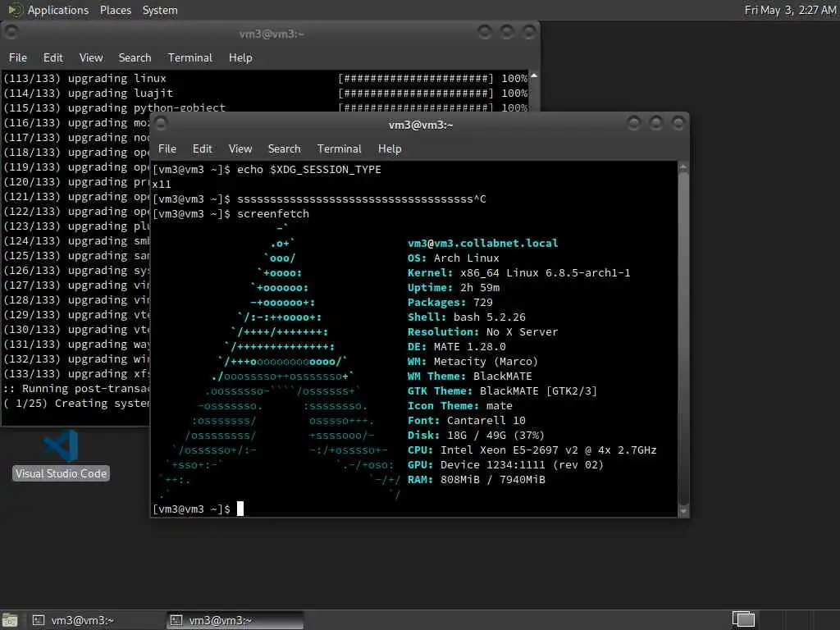Close the front terminal window

coord(678,124)
